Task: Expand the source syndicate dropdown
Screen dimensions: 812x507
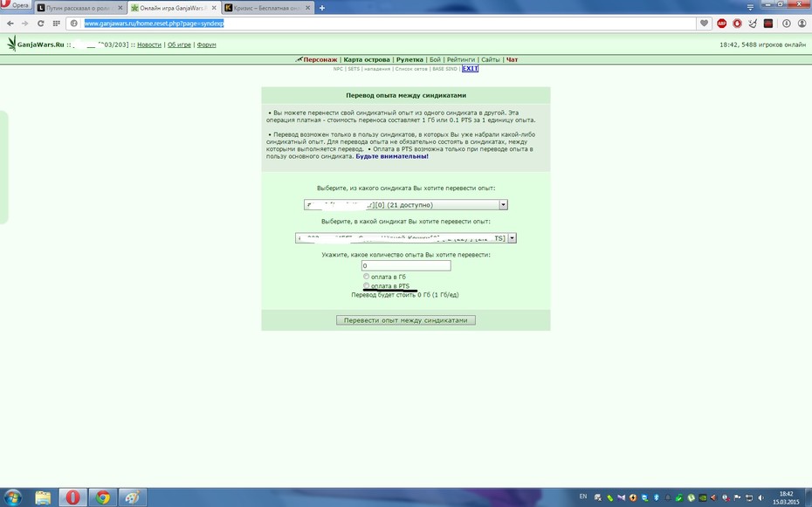Action: click(503, 205)
